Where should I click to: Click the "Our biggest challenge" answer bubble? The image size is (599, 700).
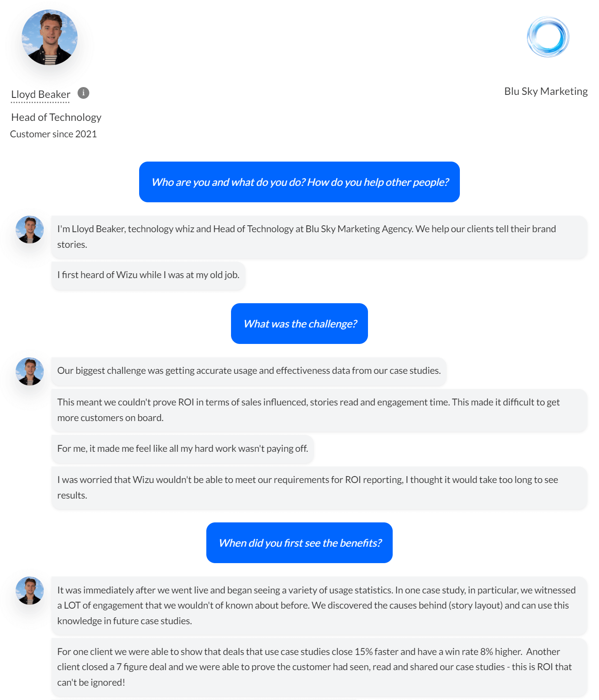point(248,371)
